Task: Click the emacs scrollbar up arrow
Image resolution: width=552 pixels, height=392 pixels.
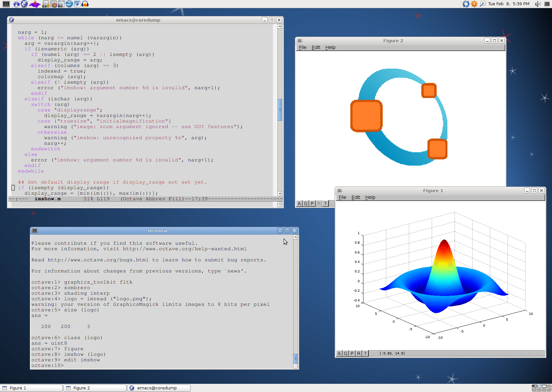Action: pos(280,26)
